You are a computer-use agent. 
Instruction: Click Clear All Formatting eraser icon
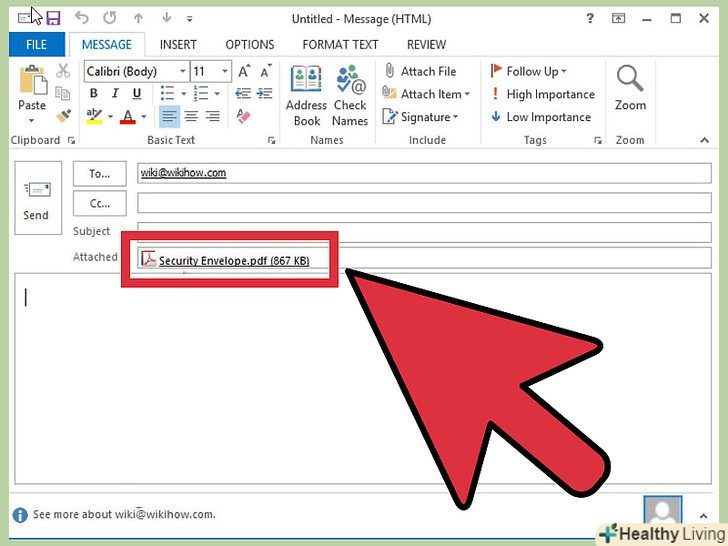[243, 116]
